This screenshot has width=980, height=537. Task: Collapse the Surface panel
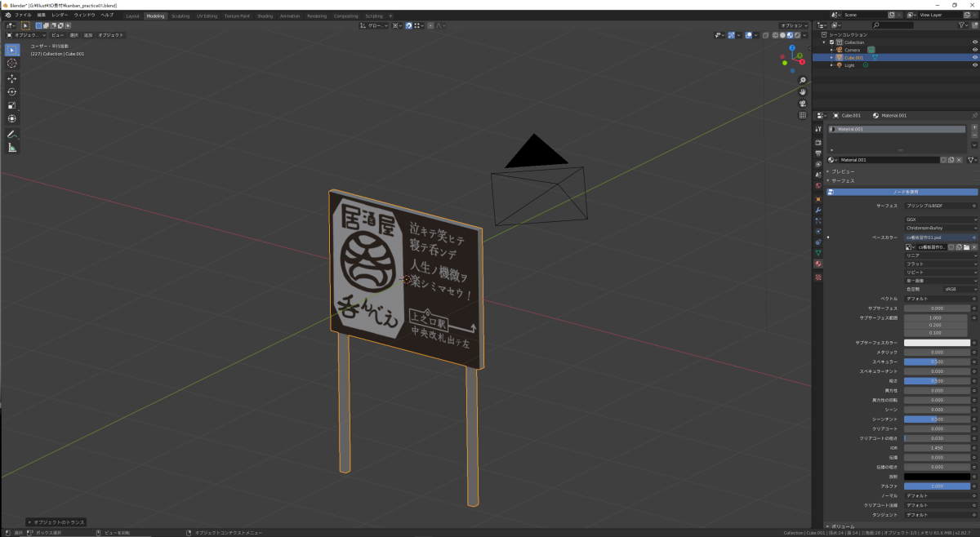pos(843,180)
